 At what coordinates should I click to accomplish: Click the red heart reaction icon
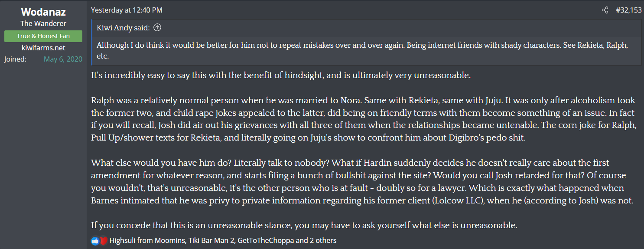[103, 240]
